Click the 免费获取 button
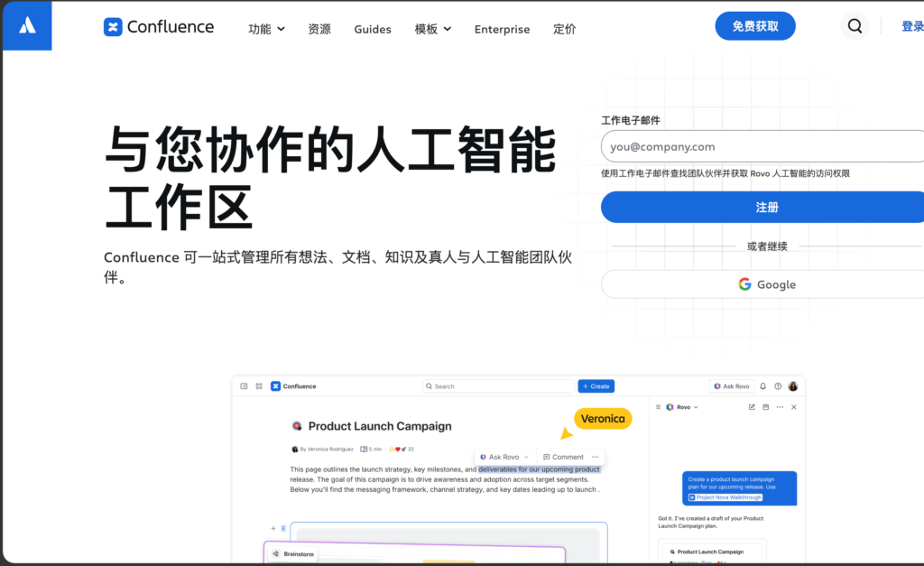The width and height of the screenshot is (924, 566). click(755, 26)
